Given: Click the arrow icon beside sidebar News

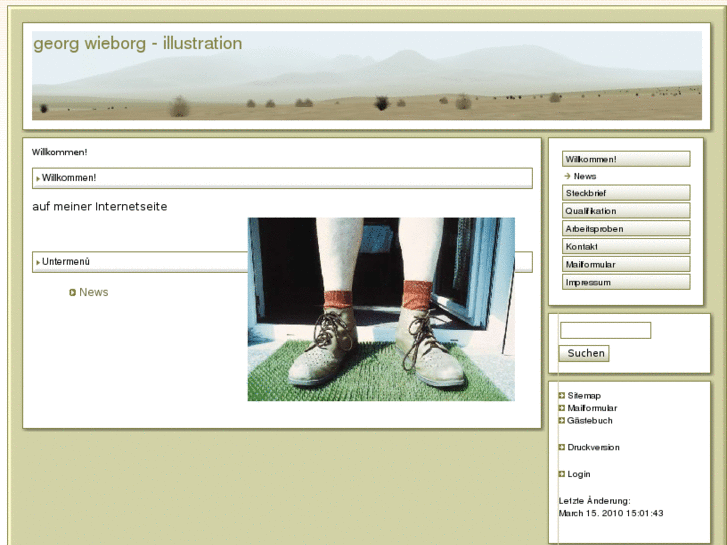Looking at the screenshot, I should (567, 176).
